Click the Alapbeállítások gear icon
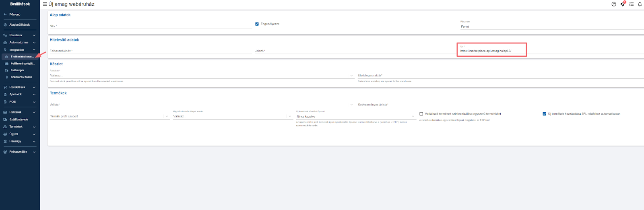644x210 pixels. click(5, 25)
